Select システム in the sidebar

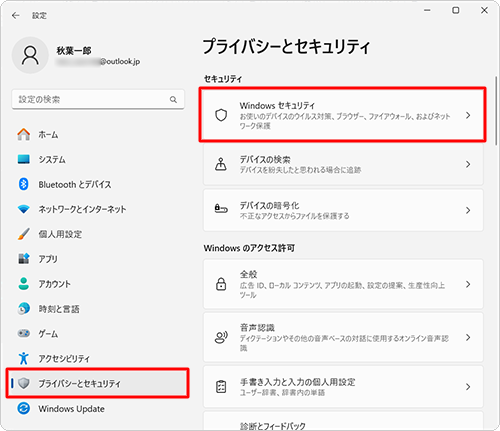coord(98,159)
